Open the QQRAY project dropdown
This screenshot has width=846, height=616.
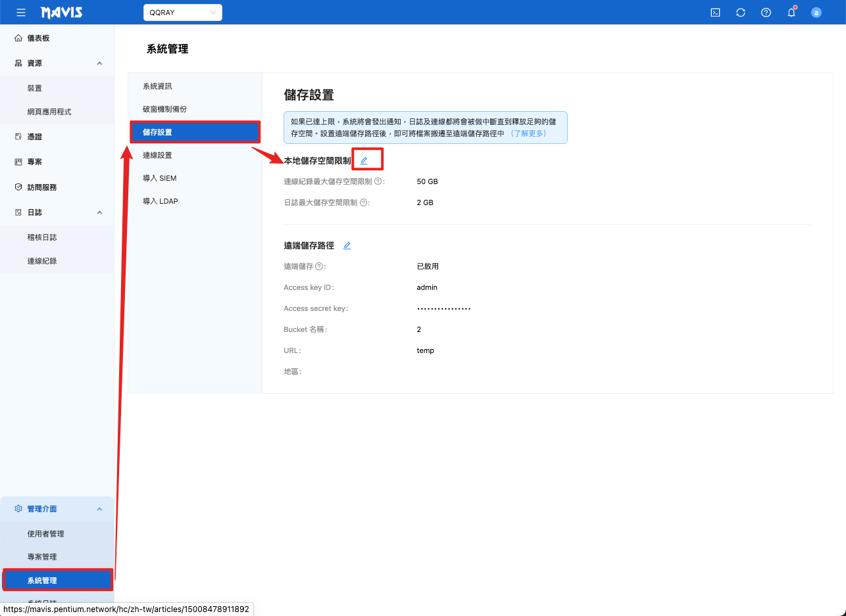pos(182,12)
